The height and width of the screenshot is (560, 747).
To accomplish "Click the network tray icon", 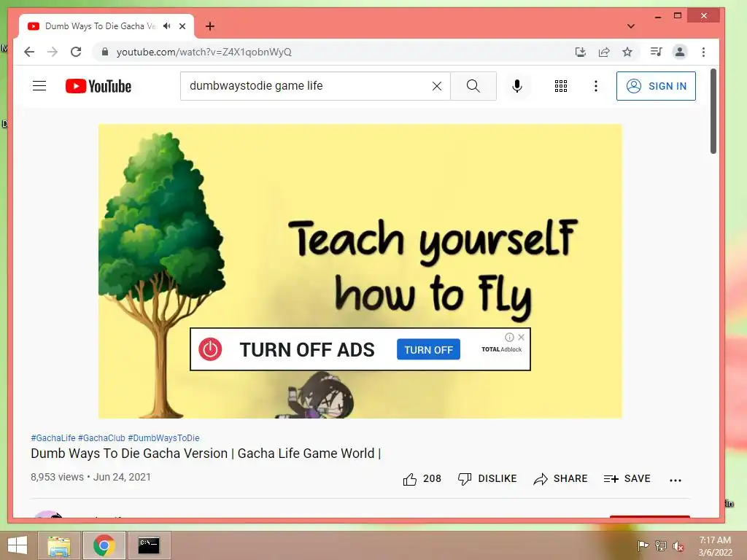I will (661, 545).
